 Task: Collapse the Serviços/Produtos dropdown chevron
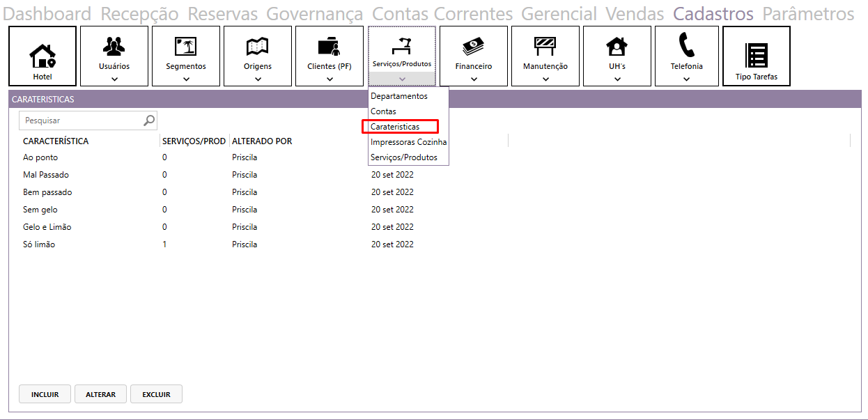(402, 79)
